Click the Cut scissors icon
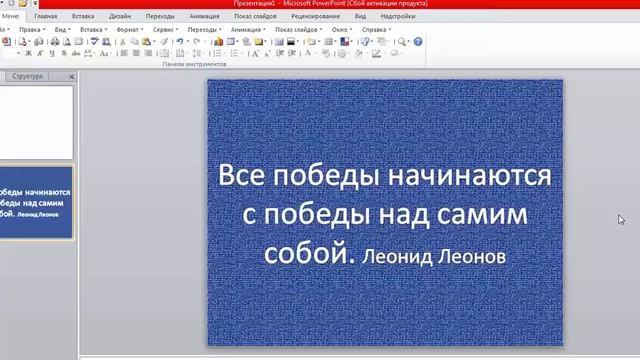Image resolution: width=640 pixels, height=360 pixels. coord(122,42)
